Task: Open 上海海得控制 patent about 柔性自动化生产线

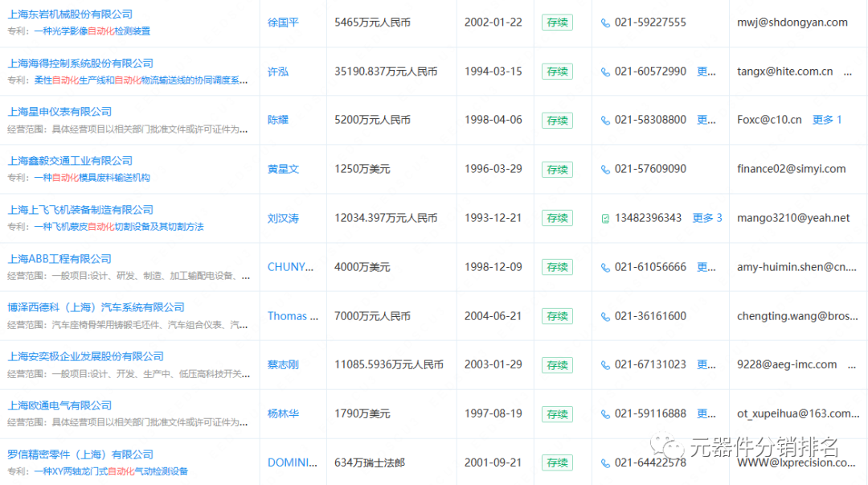Action: click(x=141, y=80)
